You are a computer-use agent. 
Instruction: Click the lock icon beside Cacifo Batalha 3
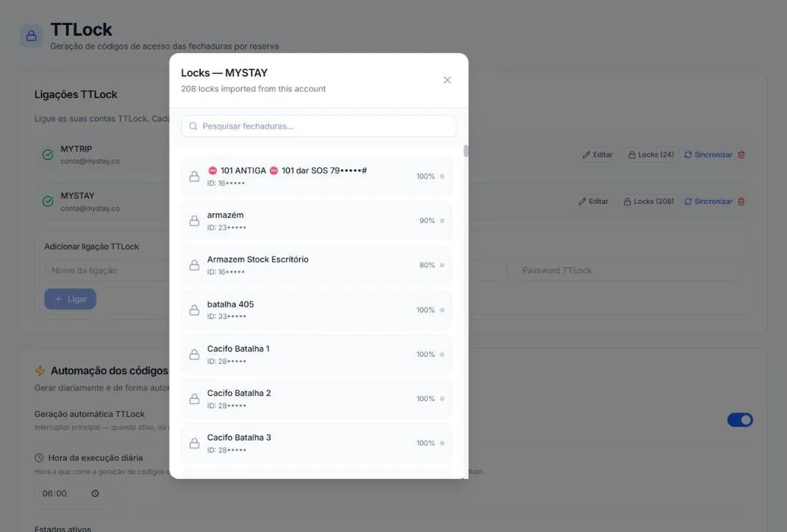(x=194, y=443)
